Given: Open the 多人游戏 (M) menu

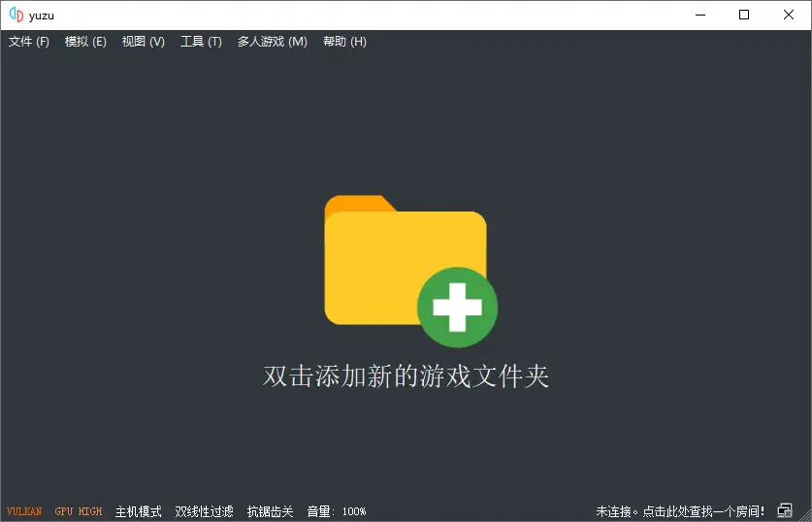Looking at the screenshot, I should pos(273,42).
